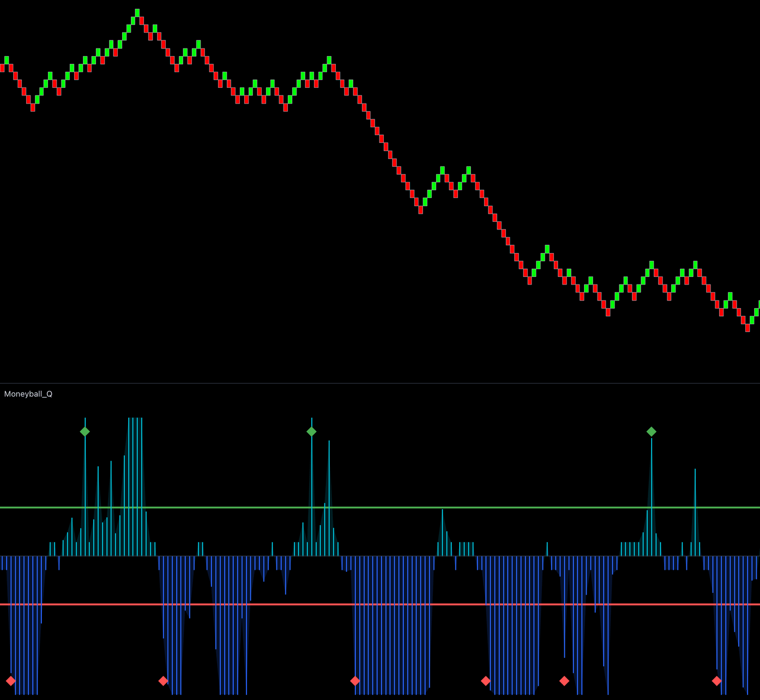Select the rightmost green diamond signal marker
This screenshot has width=760, height=700.
pyautogui.click(x=651, y=432)
